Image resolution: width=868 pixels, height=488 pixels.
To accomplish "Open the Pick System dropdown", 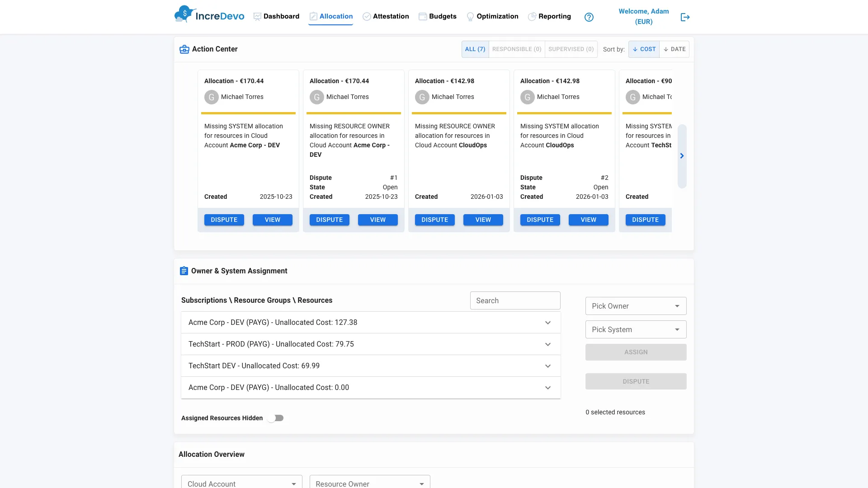I will (635, 329).
